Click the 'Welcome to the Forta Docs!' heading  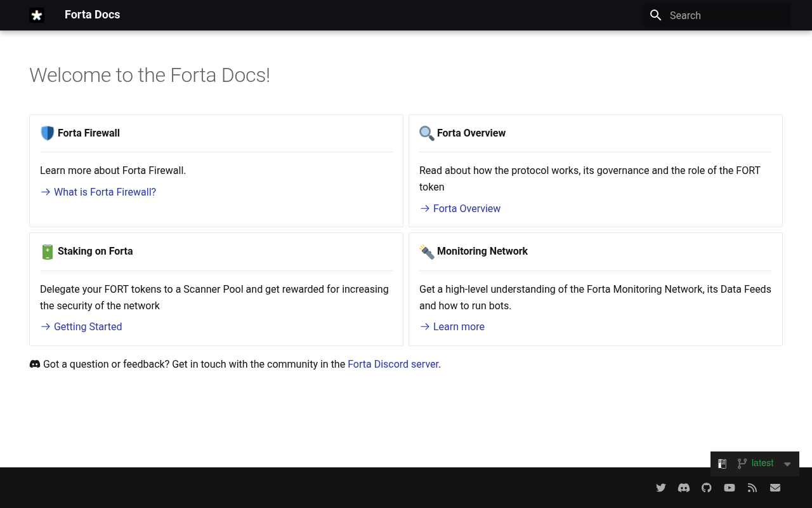click(x=150, y=75)
